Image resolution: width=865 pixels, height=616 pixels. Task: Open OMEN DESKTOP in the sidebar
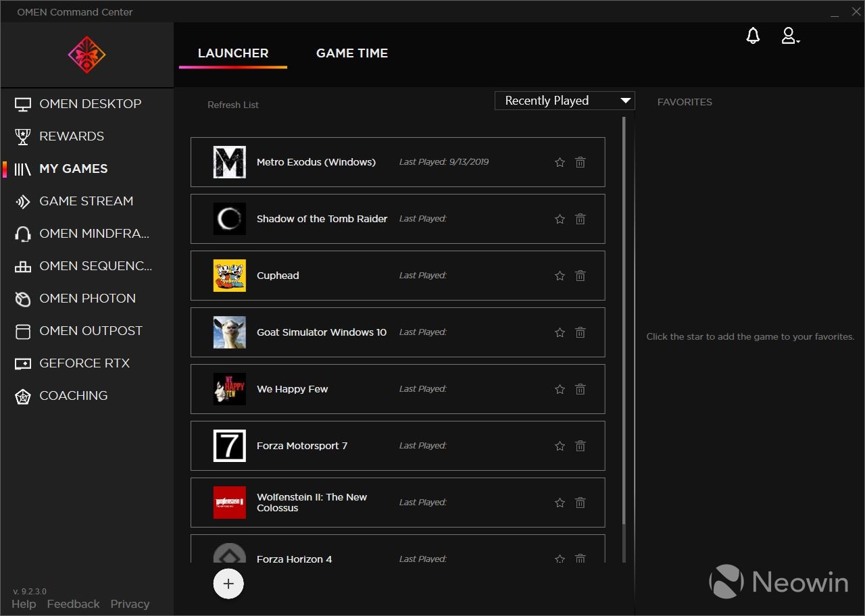click(x=90, y=104)
